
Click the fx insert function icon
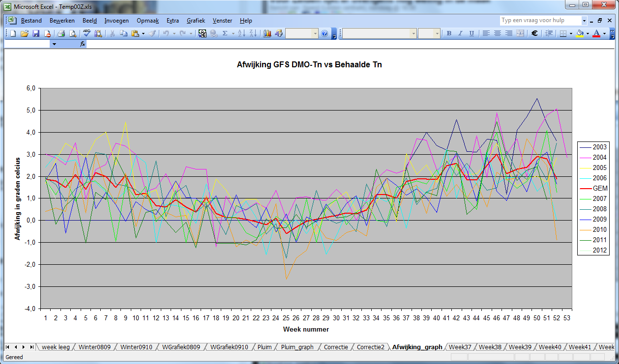pos(83,44)
